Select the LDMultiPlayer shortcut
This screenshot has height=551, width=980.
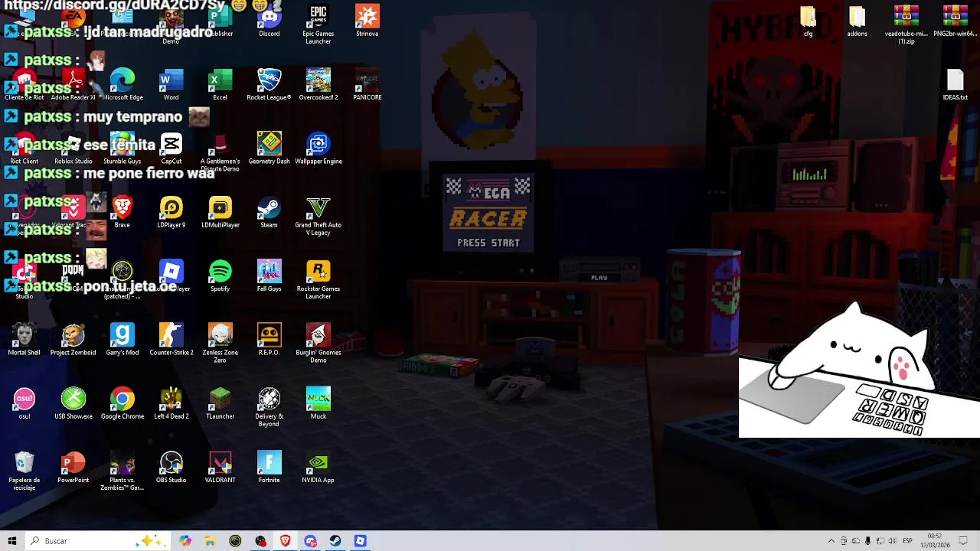220,213
